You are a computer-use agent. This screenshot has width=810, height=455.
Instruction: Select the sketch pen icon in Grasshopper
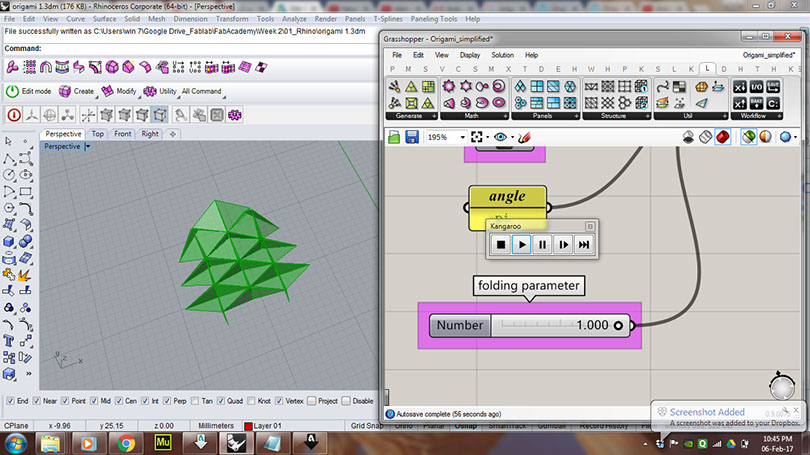click(x=524, y=137)
